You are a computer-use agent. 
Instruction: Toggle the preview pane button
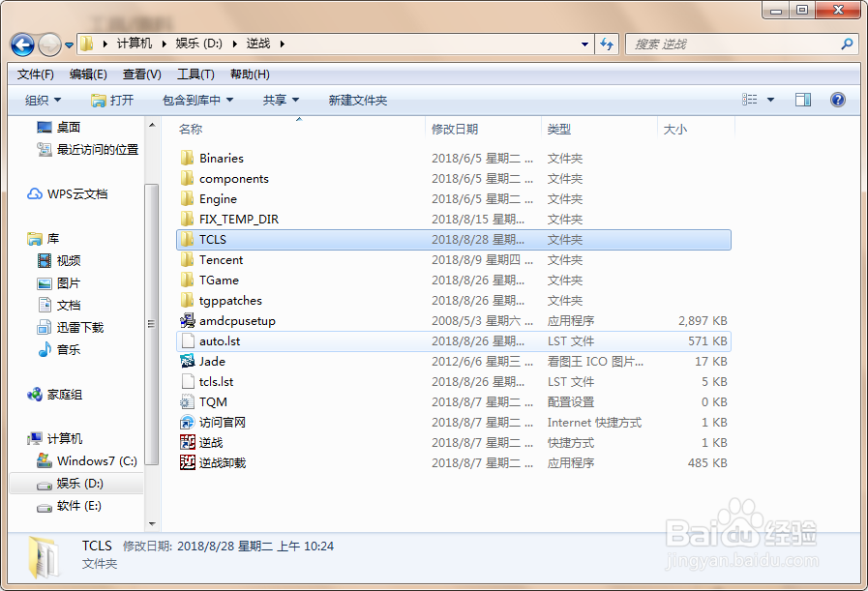802,100
